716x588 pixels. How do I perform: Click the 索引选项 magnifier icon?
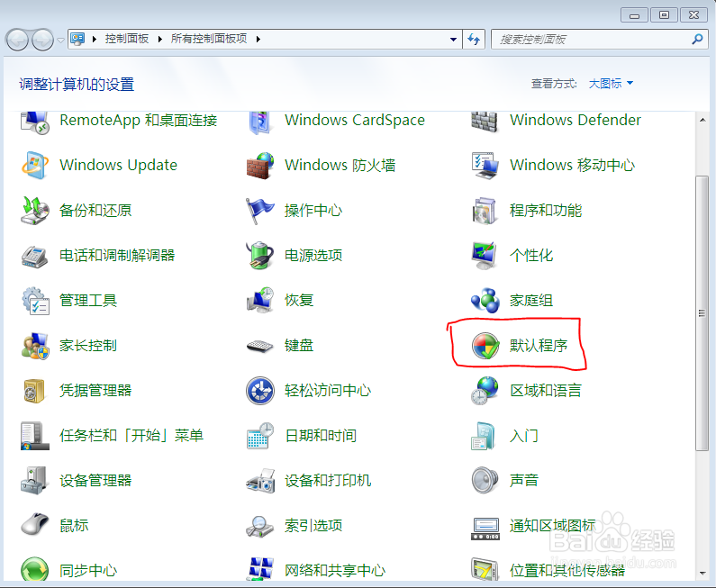coord(260,526)
